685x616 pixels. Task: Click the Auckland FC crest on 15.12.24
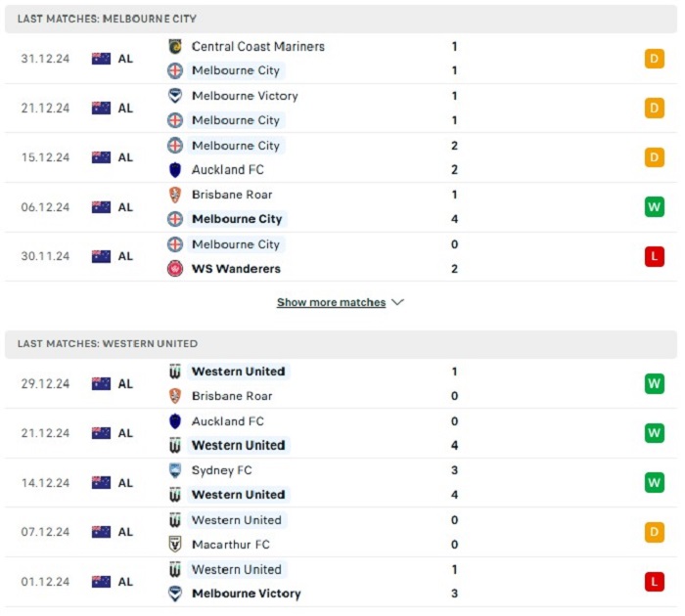pyautogui.click(x=175, y=170)
